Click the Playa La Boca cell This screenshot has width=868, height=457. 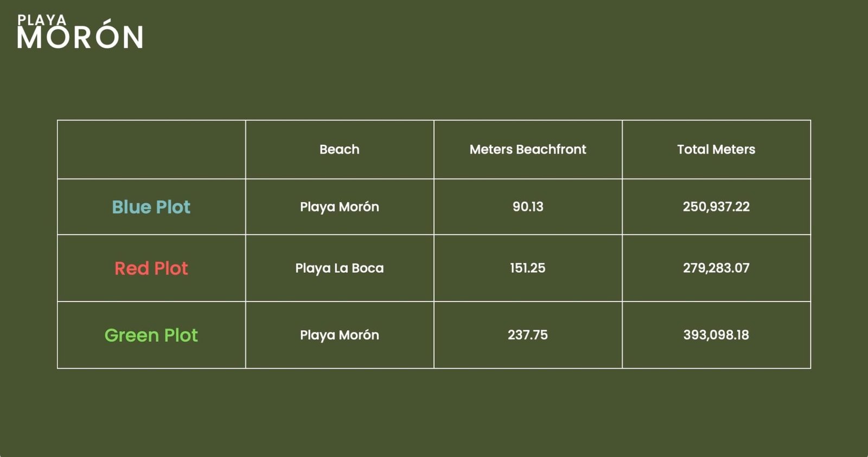339,268
